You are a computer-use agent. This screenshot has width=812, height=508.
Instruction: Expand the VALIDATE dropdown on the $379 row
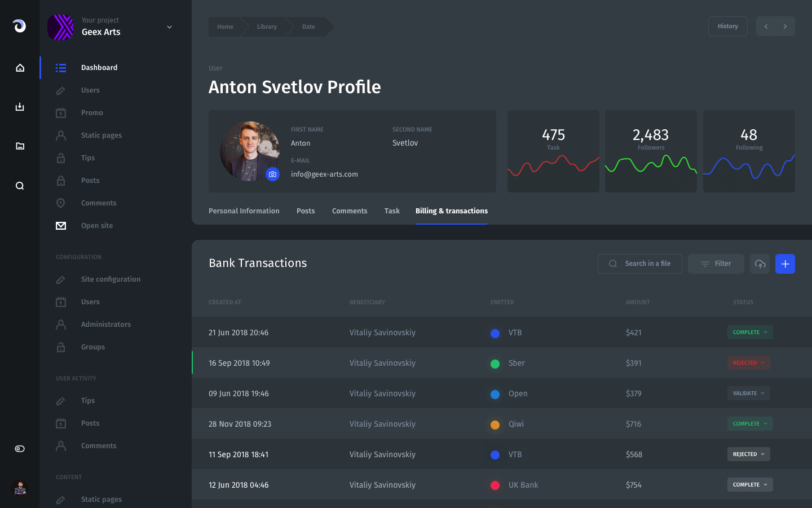point(748,393)
